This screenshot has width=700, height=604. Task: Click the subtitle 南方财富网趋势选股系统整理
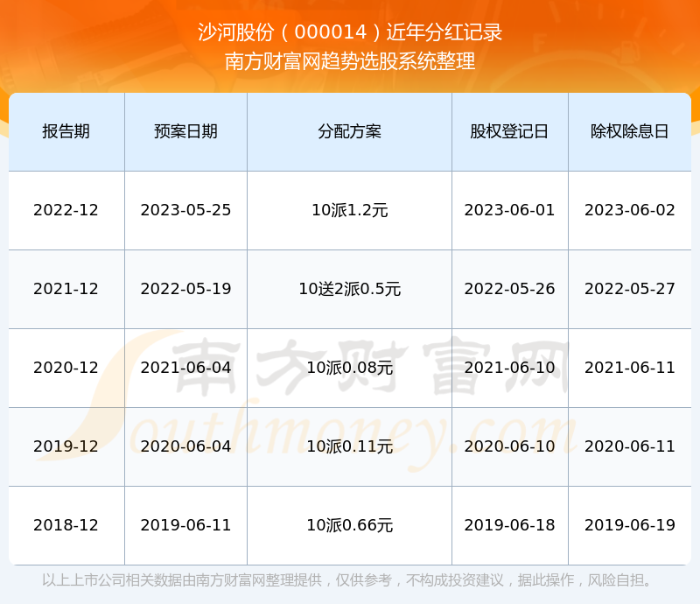point(350,61)
